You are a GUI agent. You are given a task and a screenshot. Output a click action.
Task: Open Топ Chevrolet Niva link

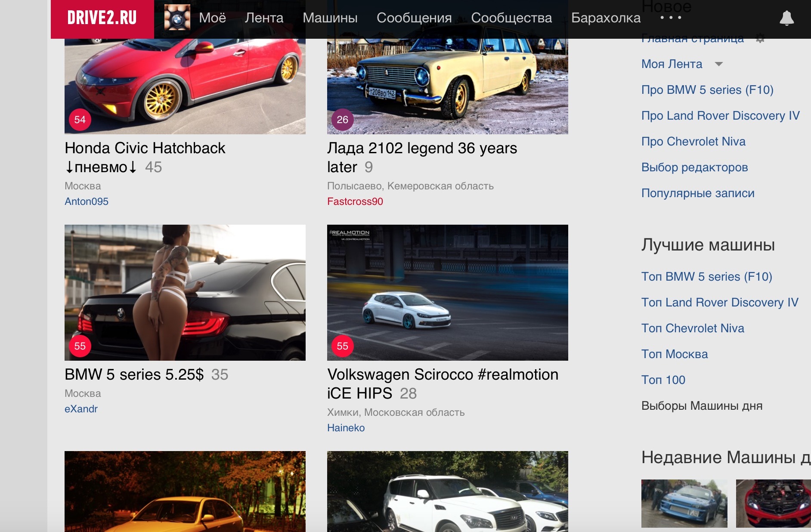click(x=693, y=328)
